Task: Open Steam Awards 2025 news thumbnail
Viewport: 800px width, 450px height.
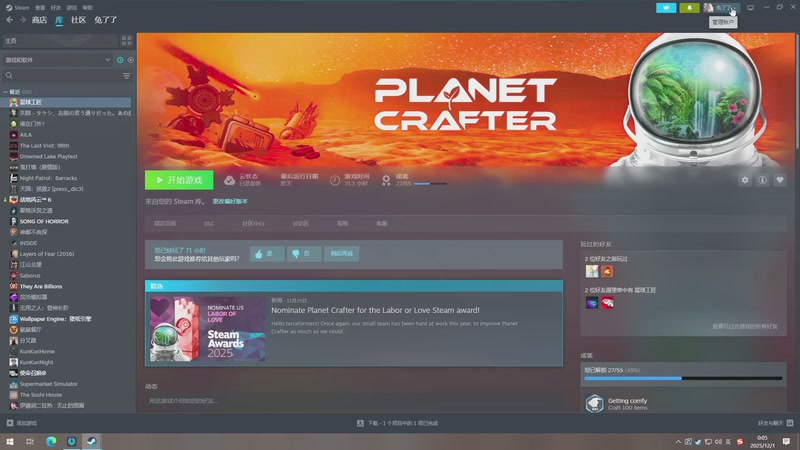Action: (208, 329)
